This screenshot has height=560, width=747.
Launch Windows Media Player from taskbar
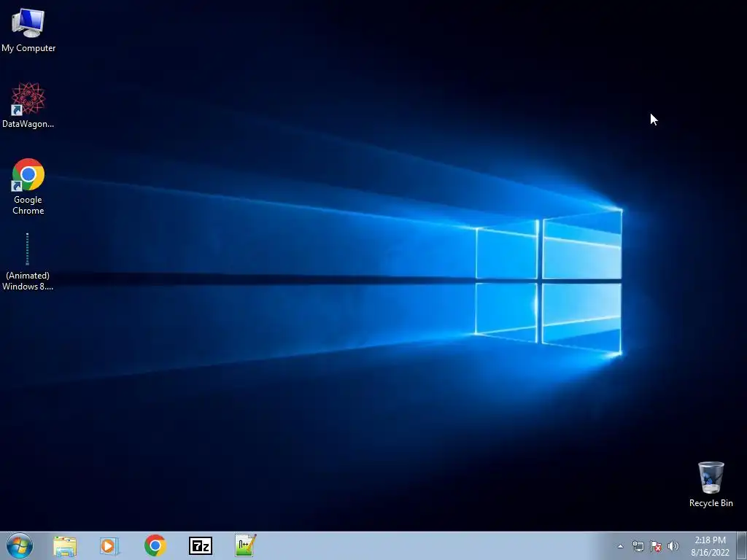(x=109, y=546)
